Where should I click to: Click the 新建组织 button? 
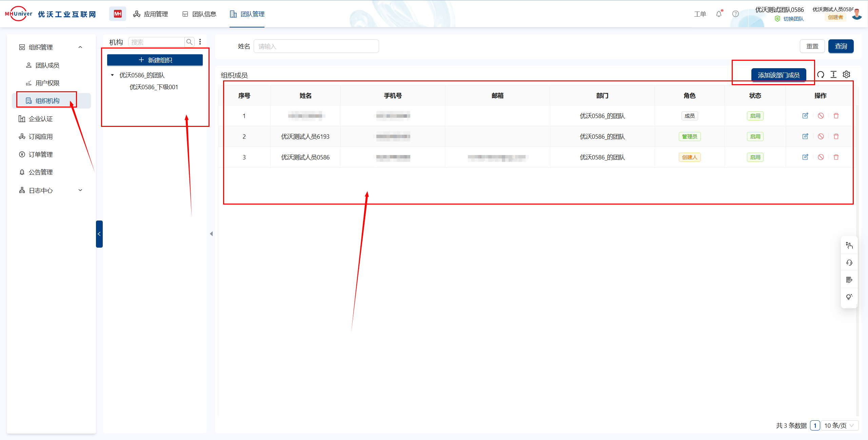click(x=155, y=60)
